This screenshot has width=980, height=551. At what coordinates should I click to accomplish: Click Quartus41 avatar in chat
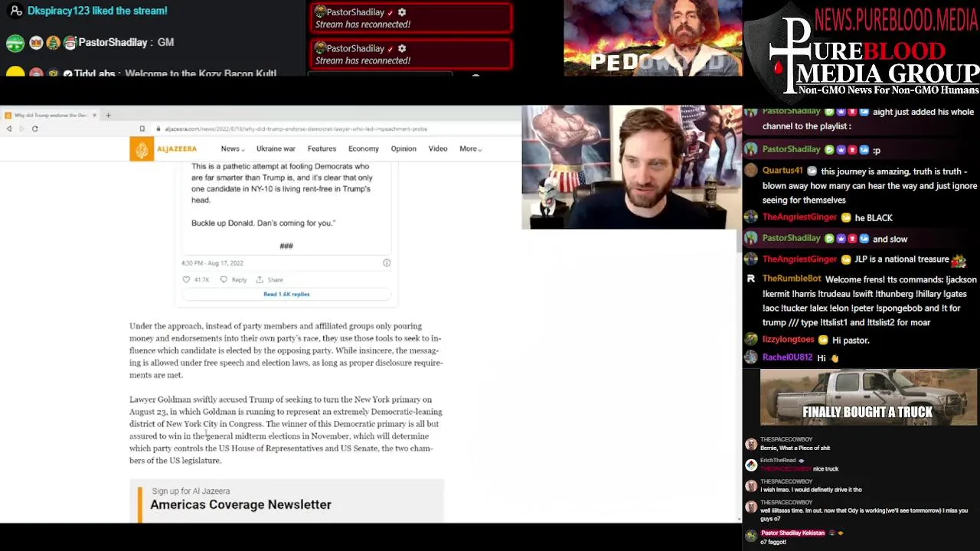[x=751, y=171]
